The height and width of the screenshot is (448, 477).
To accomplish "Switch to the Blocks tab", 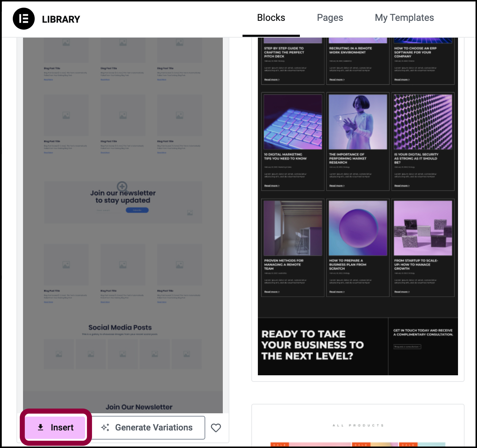I will [x=271, y=18].
